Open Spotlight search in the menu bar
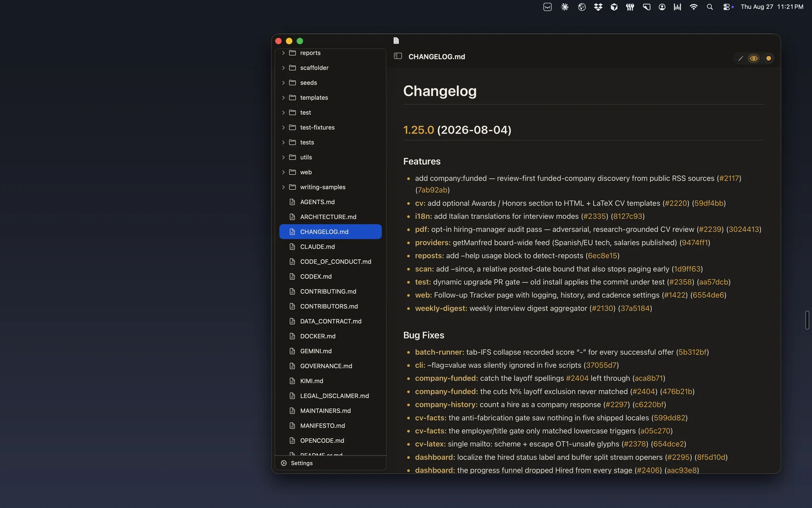Screen dimensions: 812x508 tap(710, 7)
